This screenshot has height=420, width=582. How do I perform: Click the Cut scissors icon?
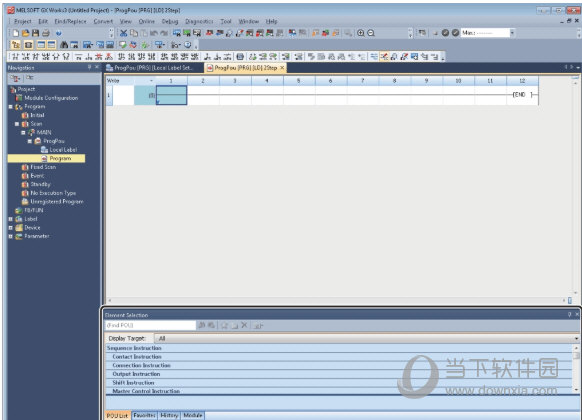[x=124, y=33]
